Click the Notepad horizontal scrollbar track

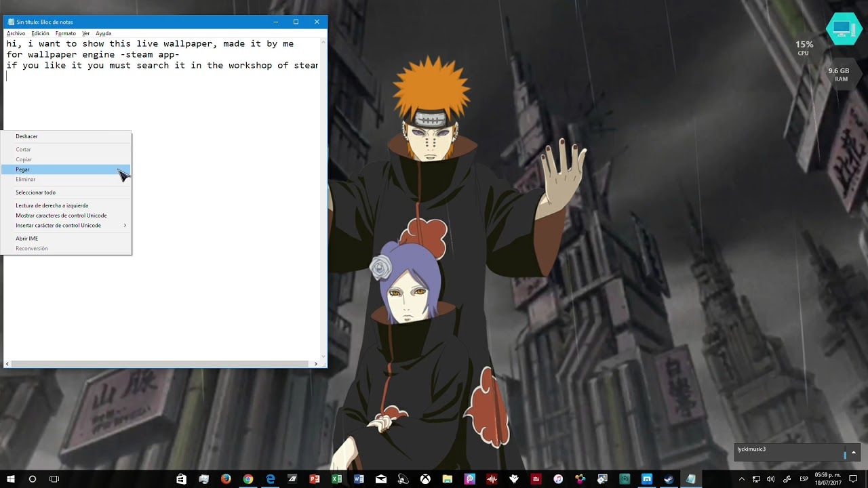pos(161,364)
